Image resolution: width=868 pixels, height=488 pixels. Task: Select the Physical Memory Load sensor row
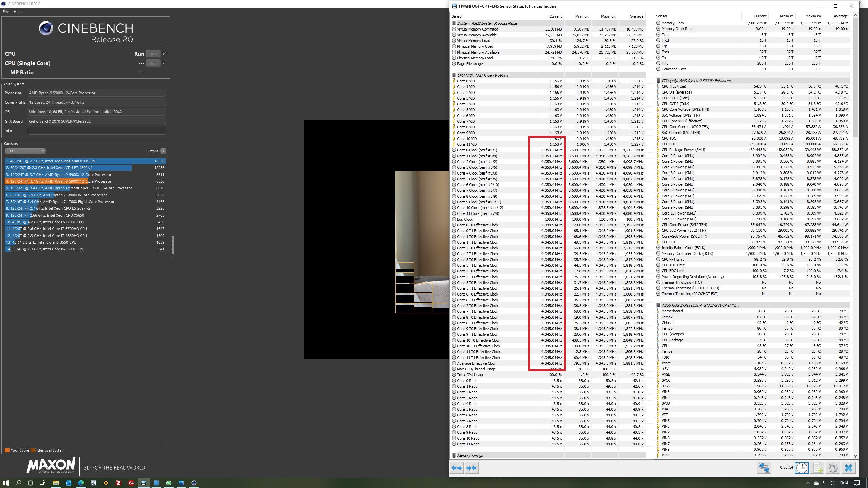coord(548,58)
